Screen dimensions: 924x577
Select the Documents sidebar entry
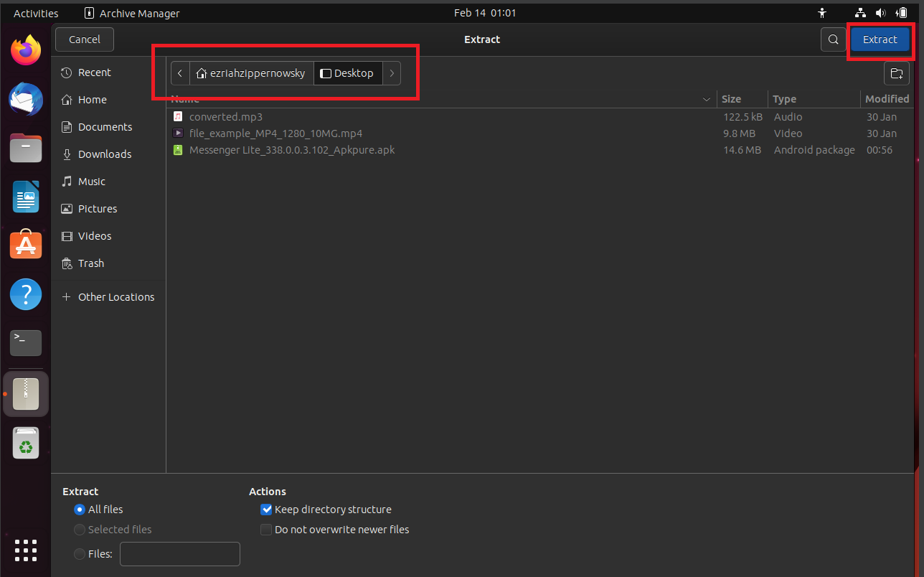tap(105, 126)
